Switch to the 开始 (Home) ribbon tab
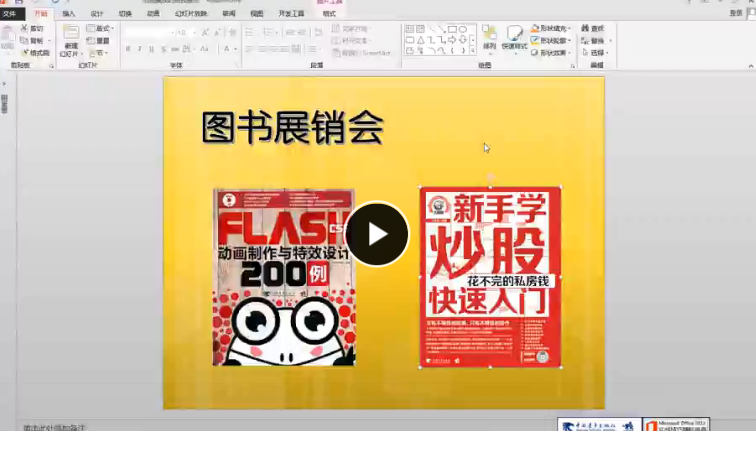Viewport: 756px width, 454px height. coord(41,13)
